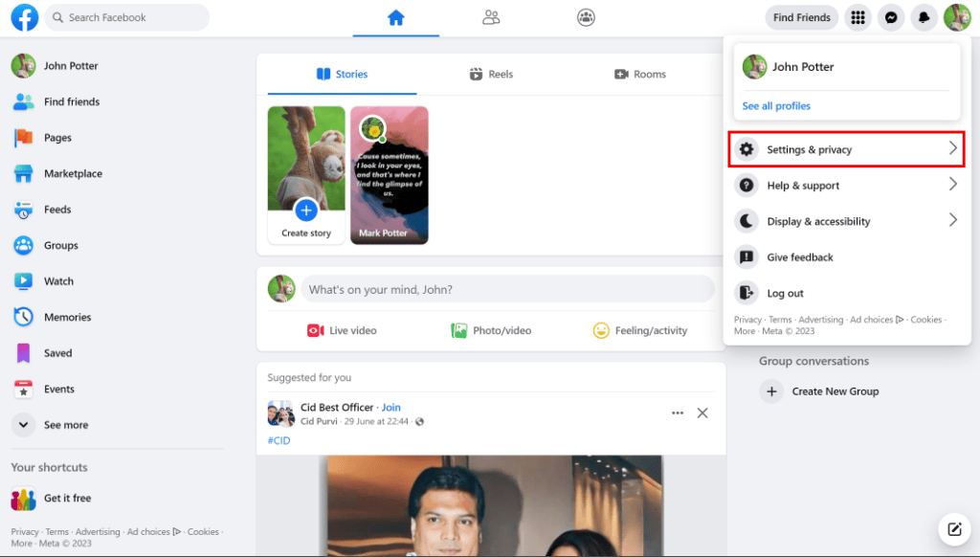This screenshot has height=557, width=980.
Task: Click the Find Friends button
Action: pos(801,17)
